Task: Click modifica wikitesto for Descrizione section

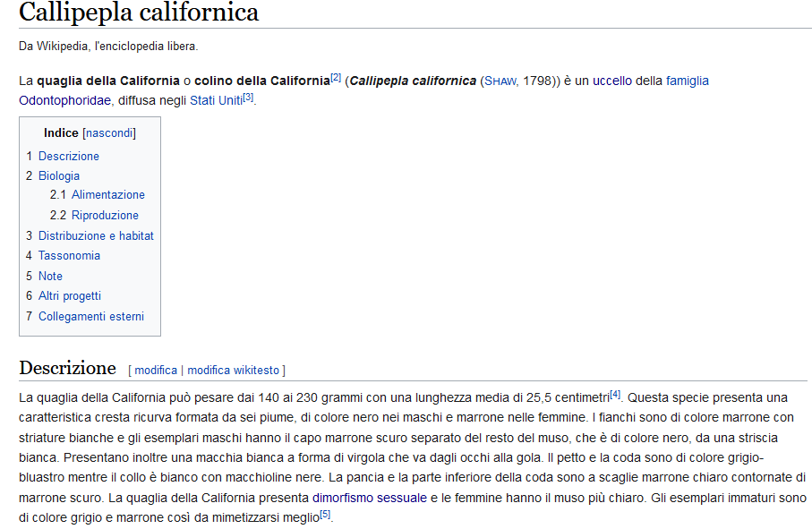Action: pyautogui.click(x=233, y=370)
